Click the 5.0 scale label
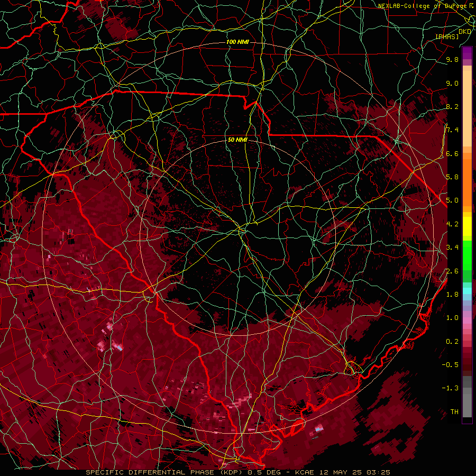 click(x=452, y=200)
